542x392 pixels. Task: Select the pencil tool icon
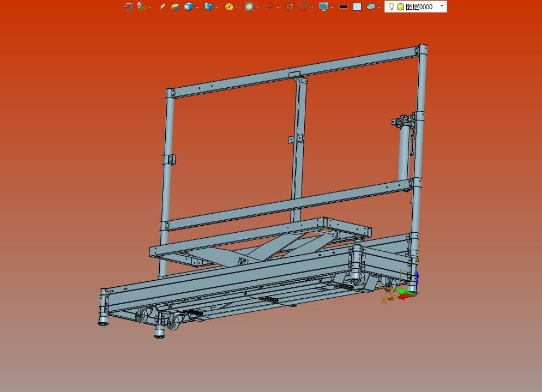tap(162, 7)
